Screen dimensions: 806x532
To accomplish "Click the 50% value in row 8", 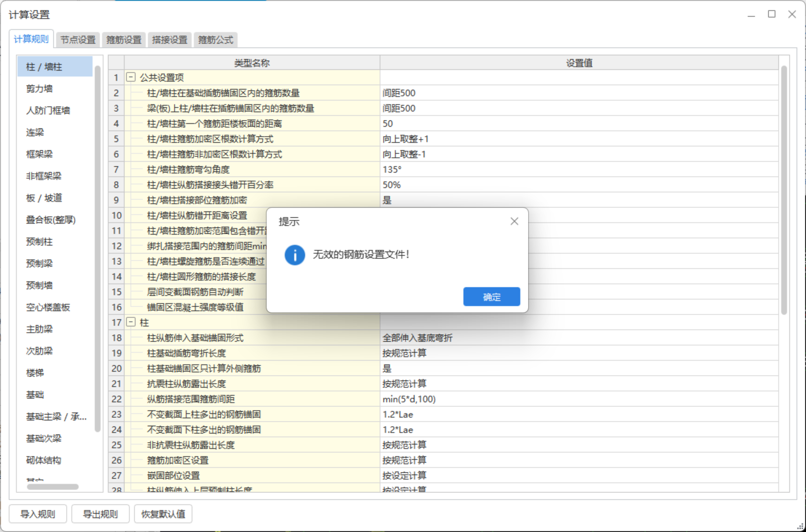I will point(579,185).
